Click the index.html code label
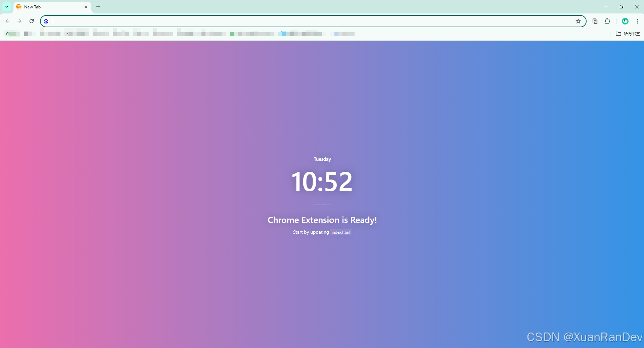This screenshot has width=644, height=348. [341, 232]
